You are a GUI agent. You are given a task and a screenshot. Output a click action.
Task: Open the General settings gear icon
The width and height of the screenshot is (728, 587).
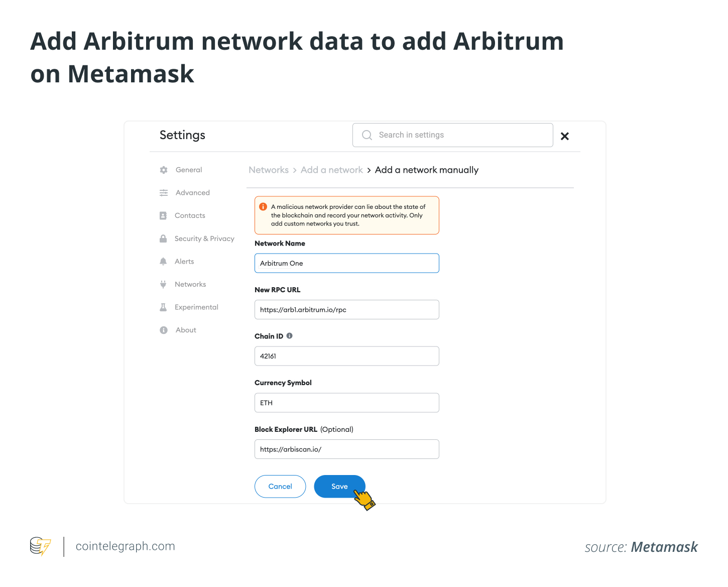pos(163,170)
